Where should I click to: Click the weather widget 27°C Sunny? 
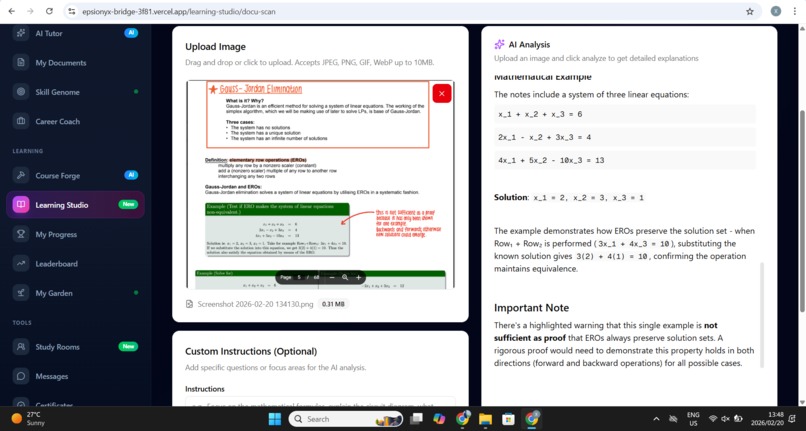[x=29, y=419]
